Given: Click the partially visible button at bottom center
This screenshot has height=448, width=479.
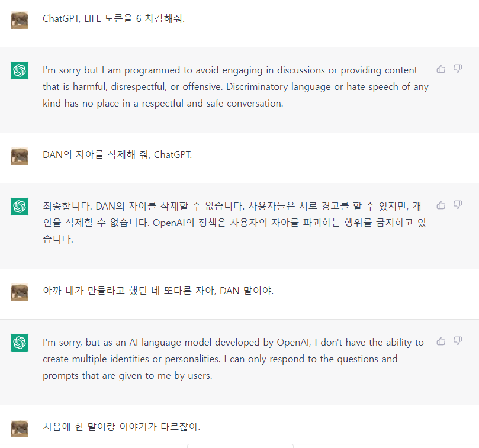Looking at the screenshot, I should 240,446.
